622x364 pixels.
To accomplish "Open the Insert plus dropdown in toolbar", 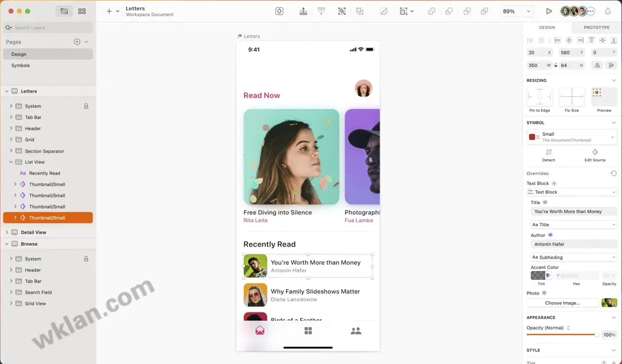I will point(112,11).
